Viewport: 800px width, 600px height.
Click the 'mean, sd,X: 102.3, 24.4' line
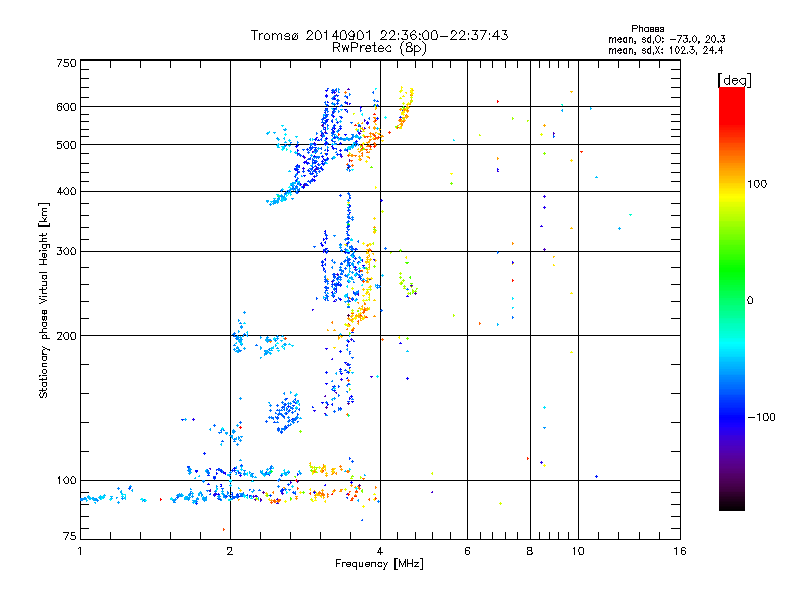665,50
